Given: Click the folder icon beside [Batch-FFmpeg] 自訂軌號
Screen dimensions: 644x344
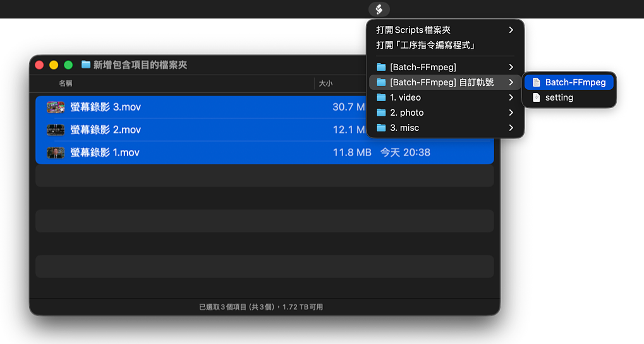Looking at the screenshot, I should point(380,82).
